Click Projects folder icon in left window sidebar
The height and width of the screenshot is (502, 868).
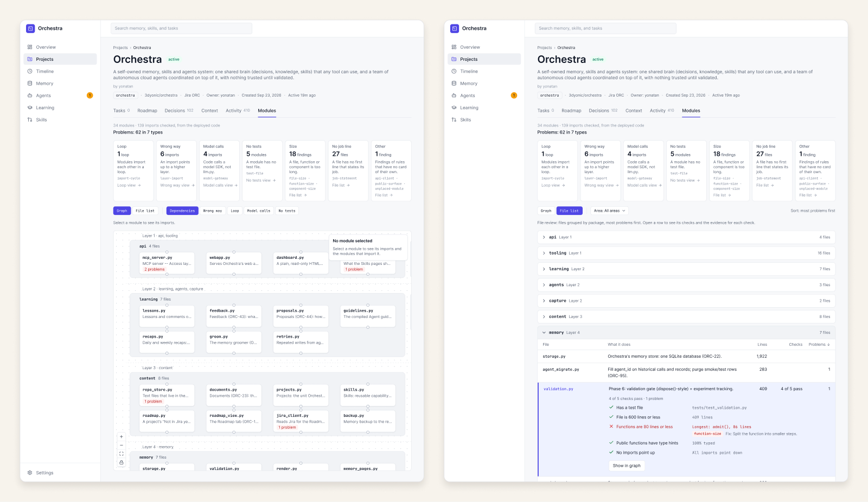coord(30,59)
